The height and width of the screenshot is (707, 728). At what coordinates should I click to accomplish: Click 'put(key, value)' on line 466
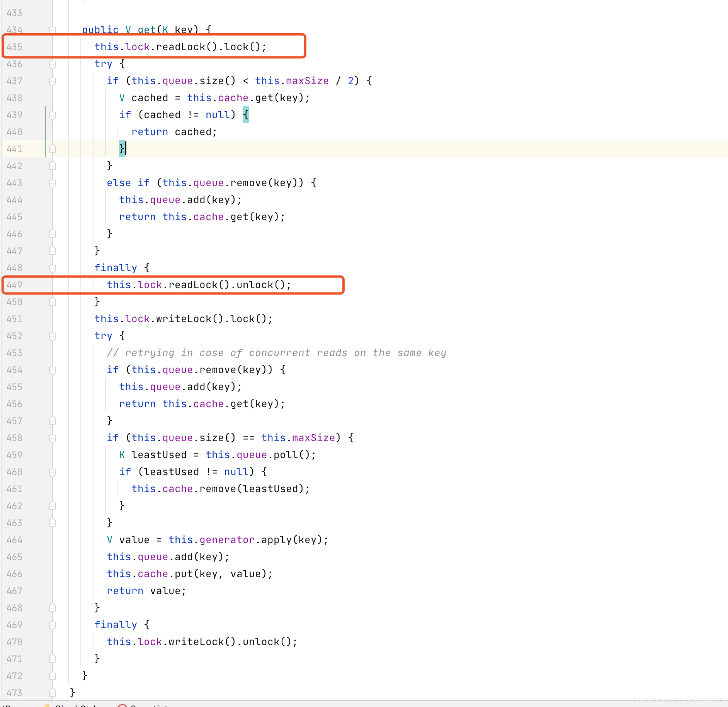pyautogui.click(x=221, y=574)
